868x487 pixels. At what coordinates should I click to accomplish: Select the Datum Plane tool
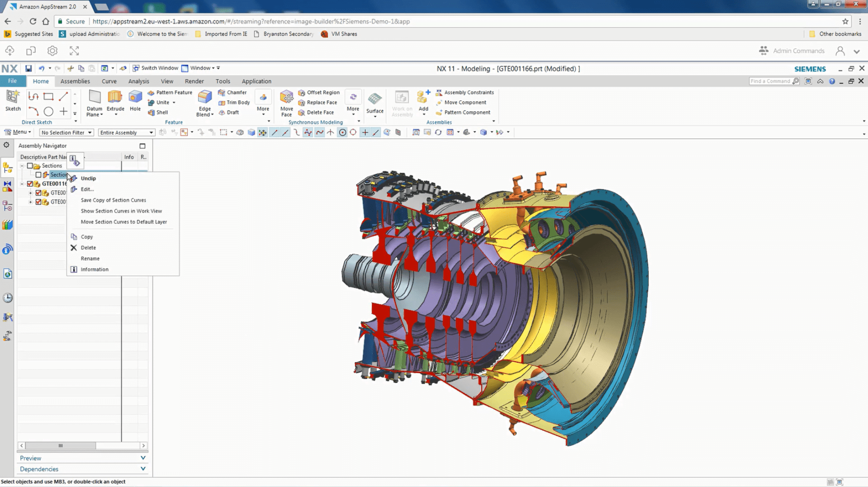pos(95,97)
